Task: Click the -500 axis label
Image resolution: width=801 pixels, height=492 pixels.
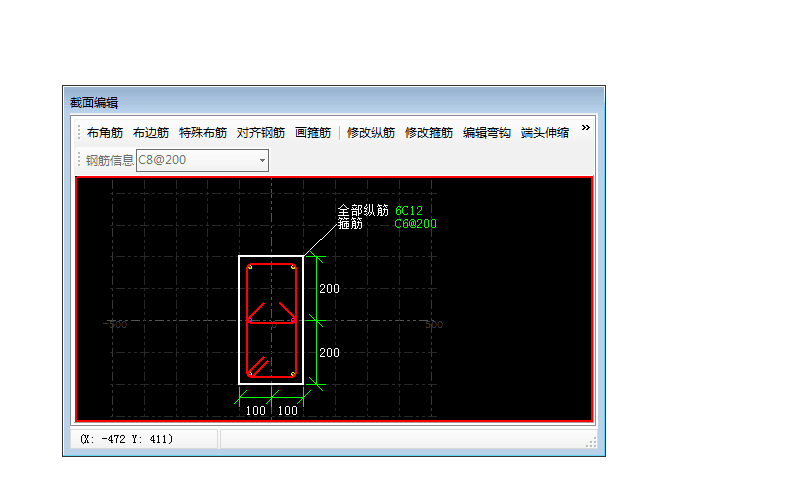Action: tap(115, 324)
